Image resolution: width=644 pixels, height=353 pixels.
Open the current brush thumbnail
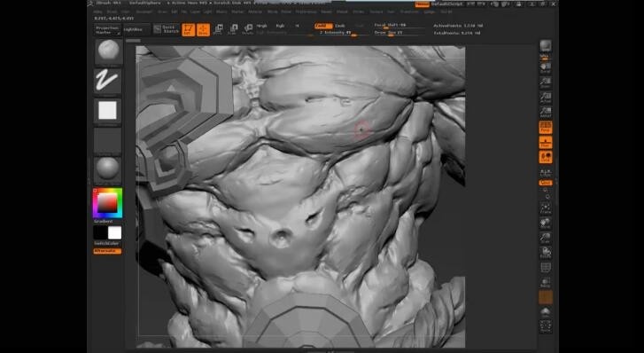click(108, 51)
